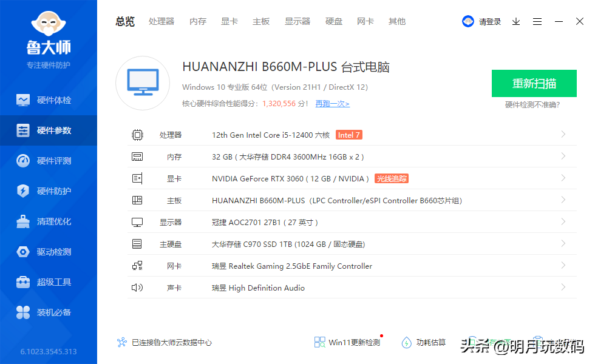Expand the 主板 B660M-PLUS row chevron
This screenshot has width=595, height=364.
pos(563,200)
